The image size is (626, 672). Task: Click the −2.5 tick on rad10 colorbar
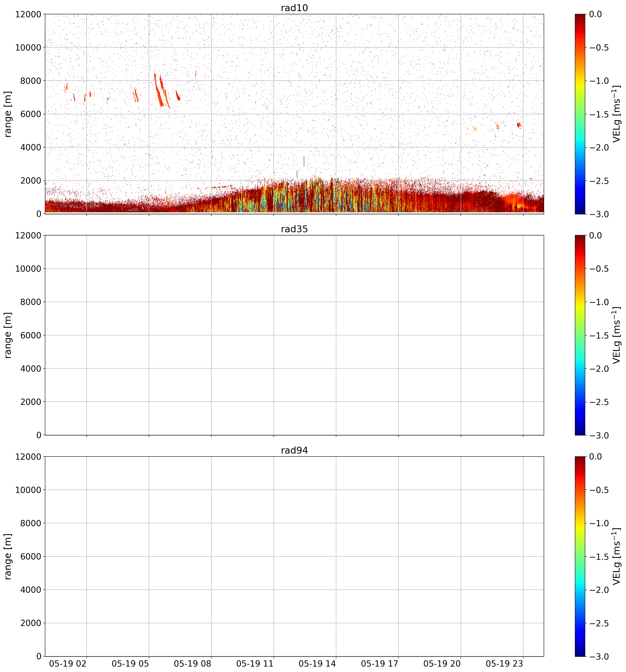(x=599, y=181)
